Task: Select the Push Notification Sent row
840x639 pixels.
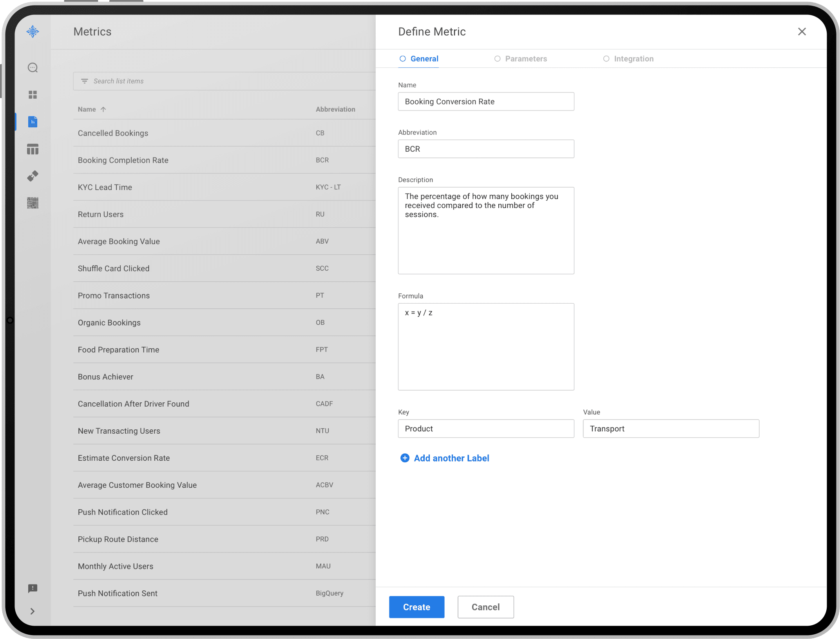Action: coord(224,593)
